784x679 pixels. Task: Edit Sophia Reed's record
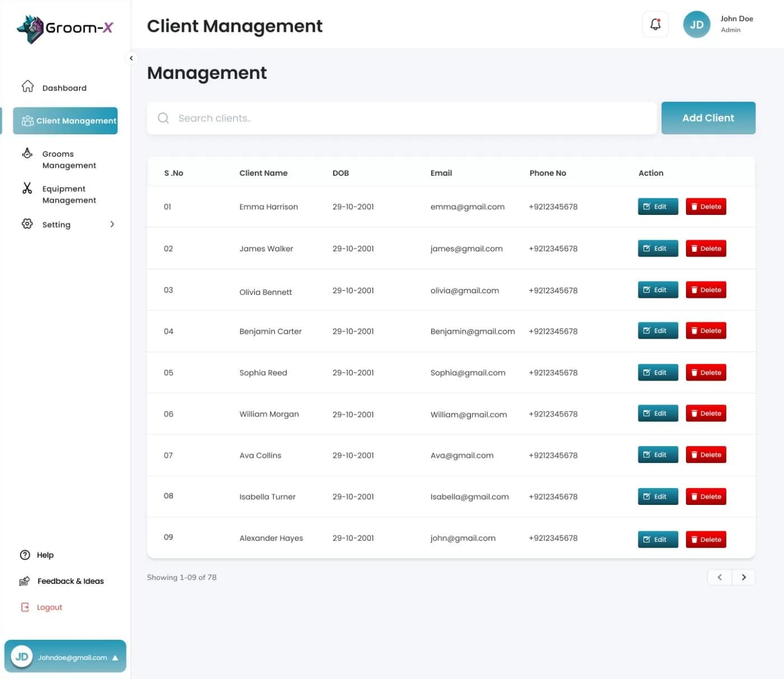658,372
